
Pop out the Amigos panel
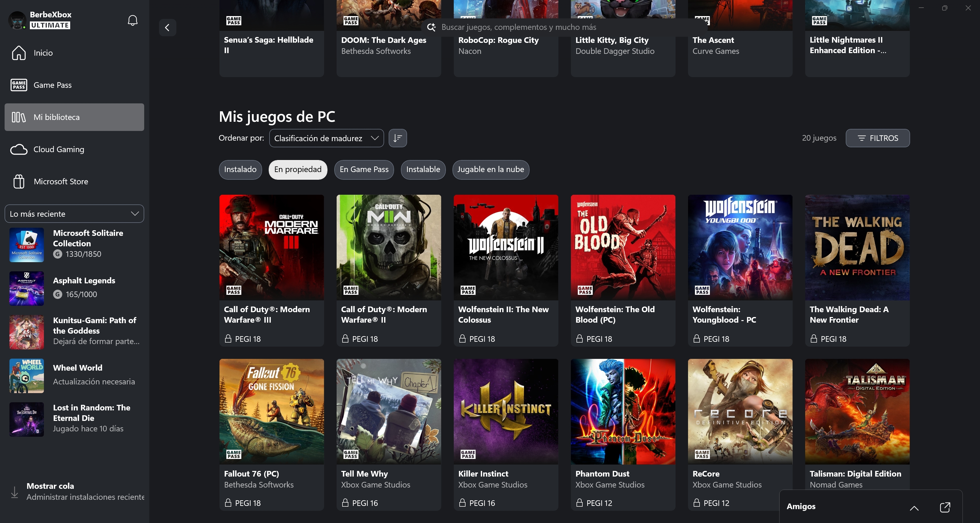coord(945,507)
